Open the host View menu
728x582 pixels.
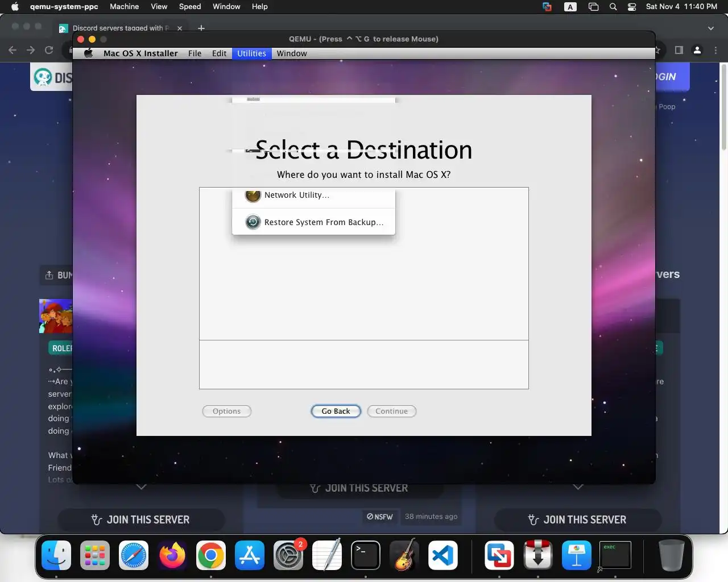pyautogui.click(x=159, y=7)
